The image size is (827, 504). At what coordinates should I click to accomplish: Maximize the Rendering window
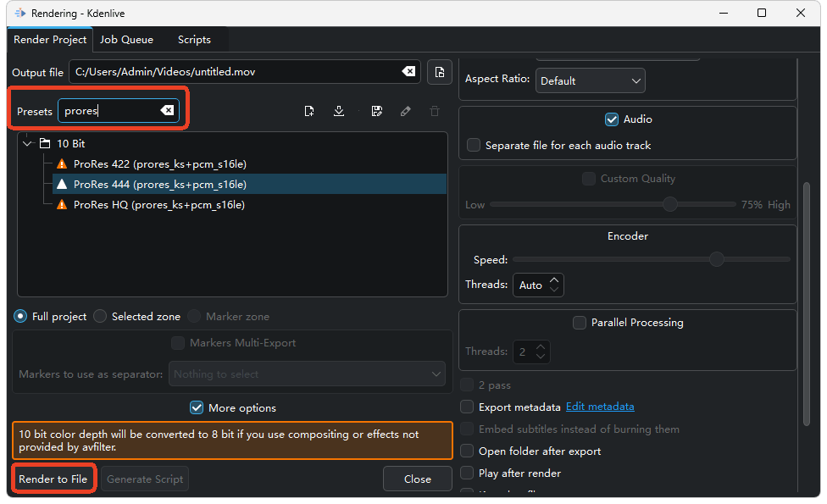[x=762, y=13]
